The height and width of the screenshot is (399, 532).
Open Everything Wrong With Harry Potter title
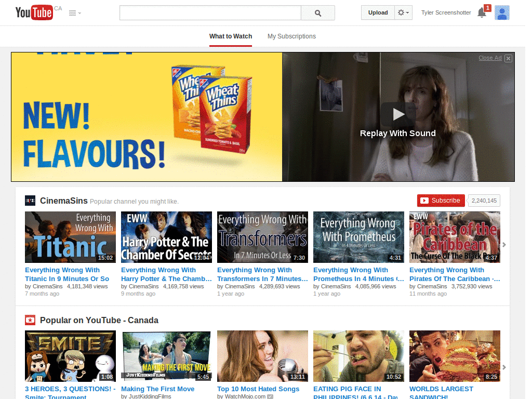point(167,274)
